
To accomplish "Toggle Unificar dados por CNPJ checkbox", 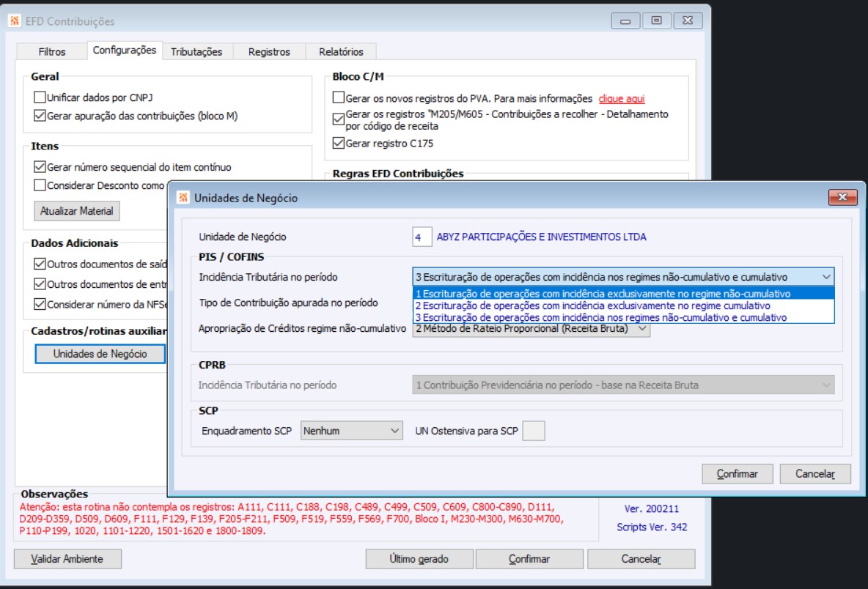I will (40, 97).
